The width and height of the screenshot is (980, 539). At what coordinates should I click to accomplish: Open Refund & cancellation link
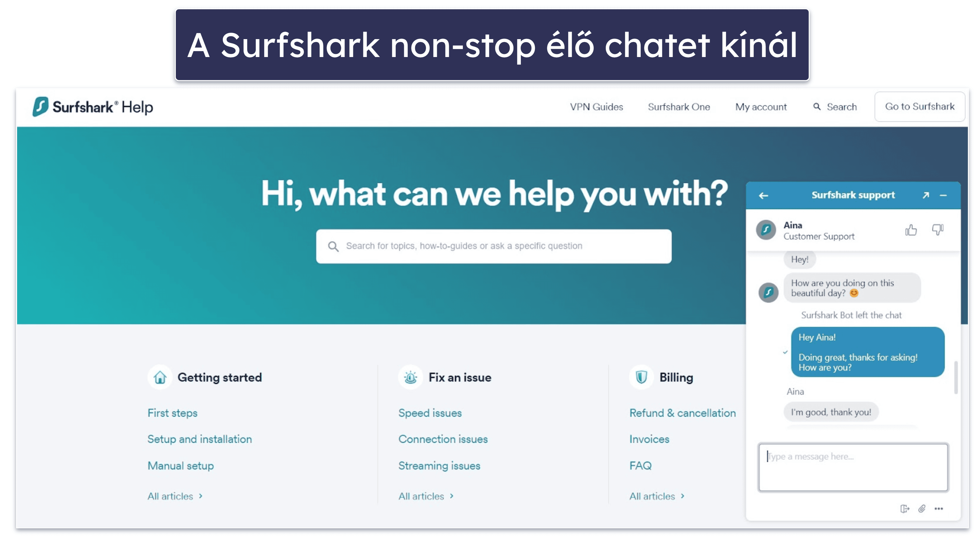pyautogui.click(x=683, y=413)
